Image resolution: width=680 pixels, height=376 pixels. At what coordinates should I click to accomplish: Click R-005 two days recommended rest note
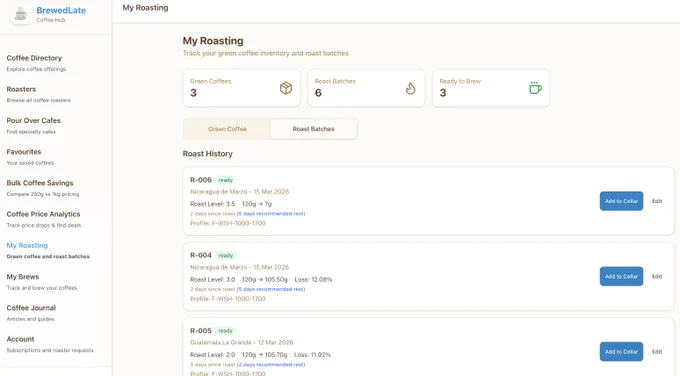pos(271,365)
